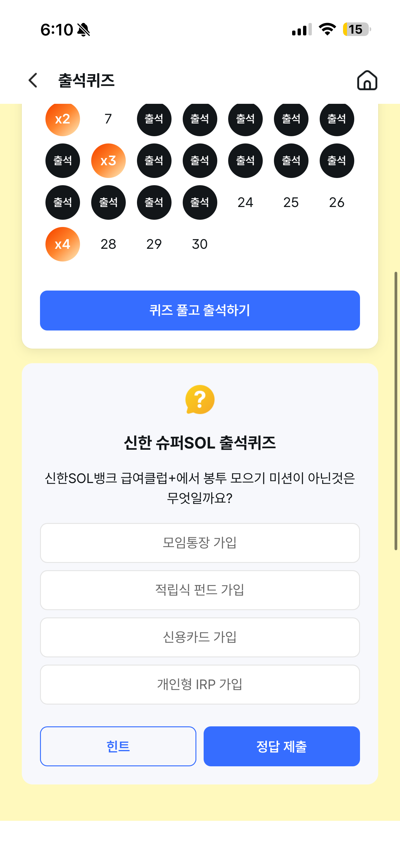Image resolution: width=400 pixels, height=868 pixels.
Task: Tap the yellow question mark bubble icon
Action: coord(200,399)
